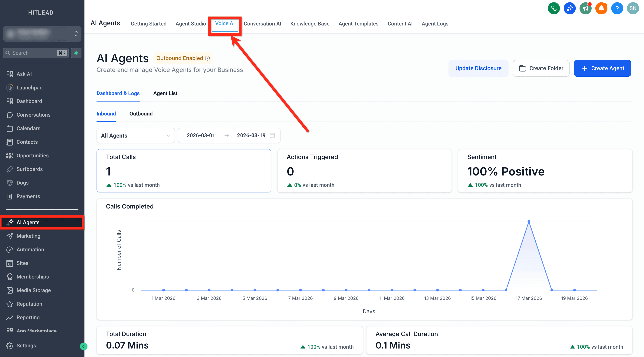This screenshot has height=357, width=644.
Task: Open the All Agents filter dropdown
Action: (136, 135)
